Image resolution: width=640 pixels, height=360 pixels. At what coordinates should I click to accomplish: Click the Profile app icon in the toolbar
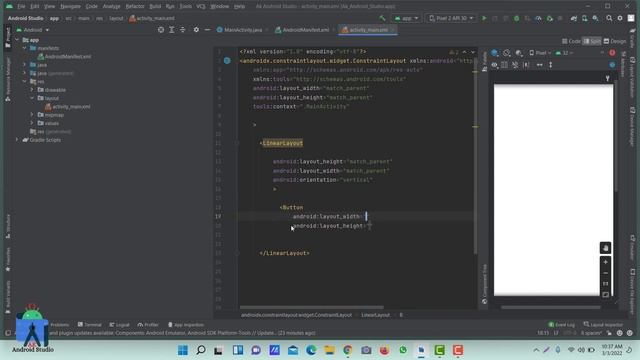click(538, 18)
